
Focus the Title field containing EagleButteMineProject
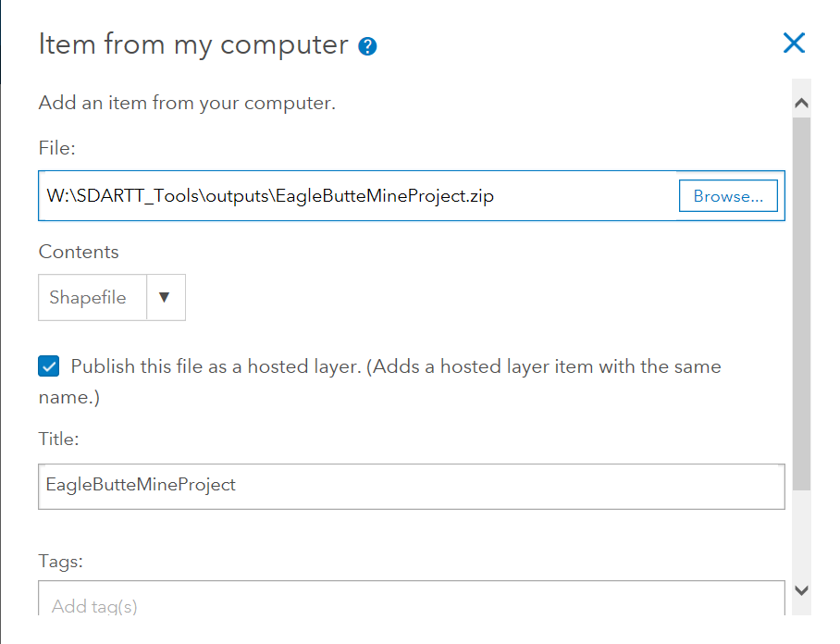(x=411, y=486)
